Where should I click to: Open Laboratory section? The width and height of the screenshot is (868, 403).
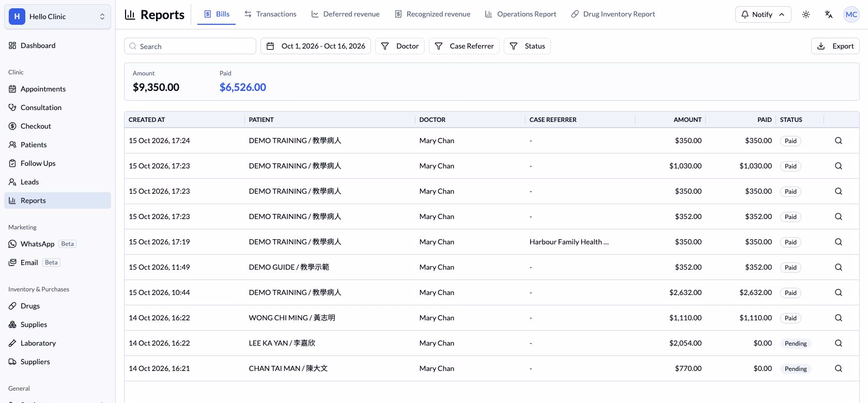coord(57,343)
